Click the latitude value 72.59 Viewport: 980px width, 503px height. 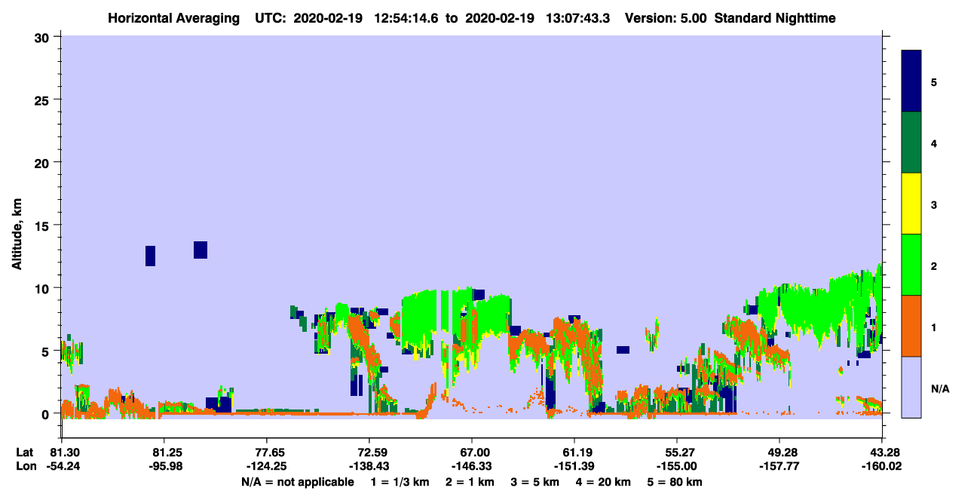(x=369, y=452)
